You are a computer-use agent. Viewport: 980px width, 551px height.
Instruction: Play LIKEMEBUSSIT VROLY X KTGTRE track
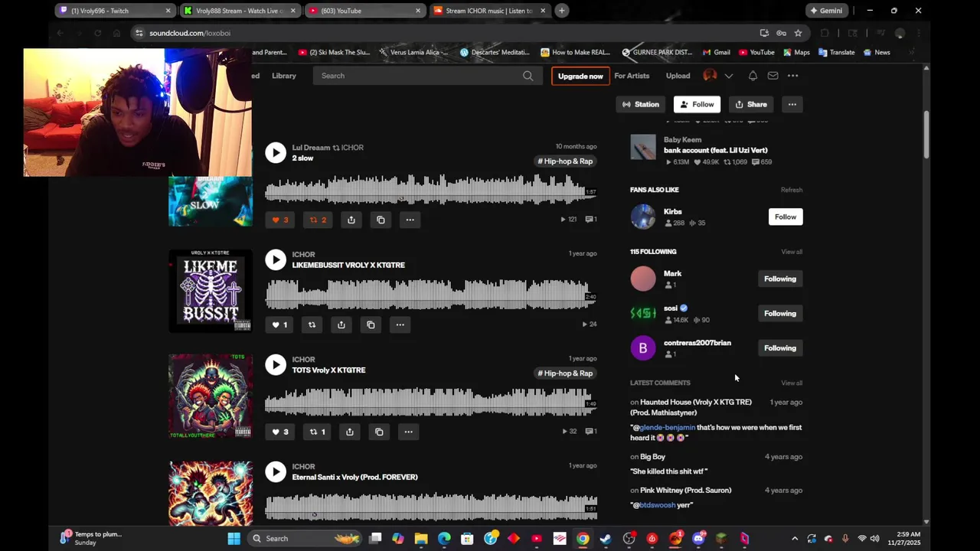click(x=276, y=259)
